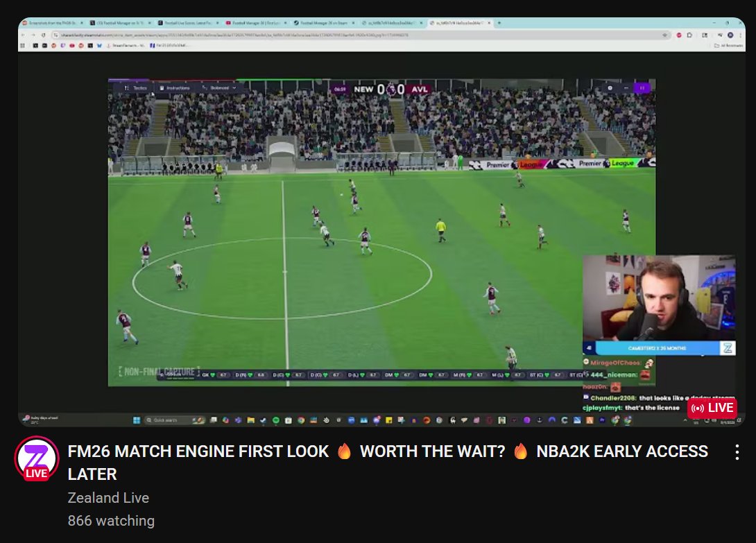Open the browser Extensions puzzle icon
Viewport: 756px width, 543px height.
click(689, 35)
